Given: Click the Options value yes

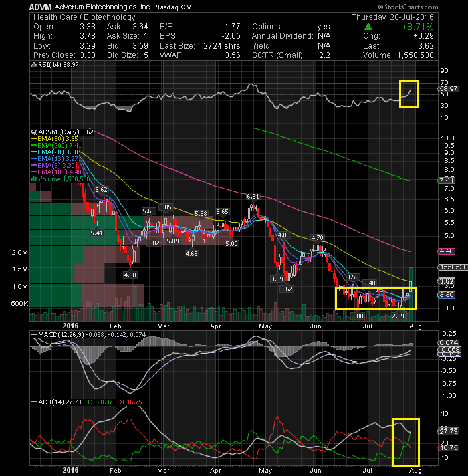Looking at the screenshot, I should (324, 27).
